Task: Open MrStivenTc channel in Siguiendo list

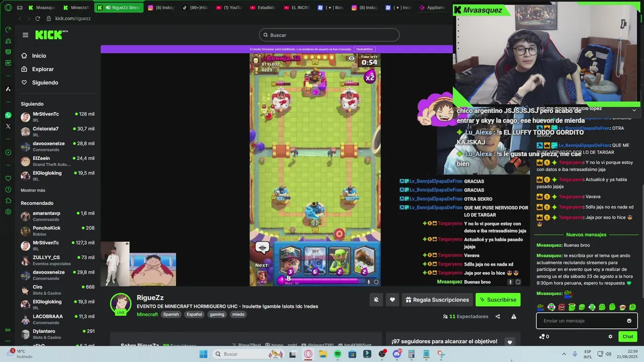Action: pyautogui.click(x=57, y=117)
